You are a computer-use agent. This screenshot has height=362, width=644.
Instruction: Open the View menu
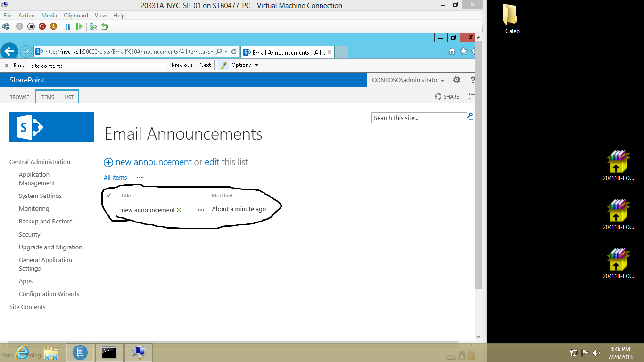pyautogui.click(x=100, y=16)
